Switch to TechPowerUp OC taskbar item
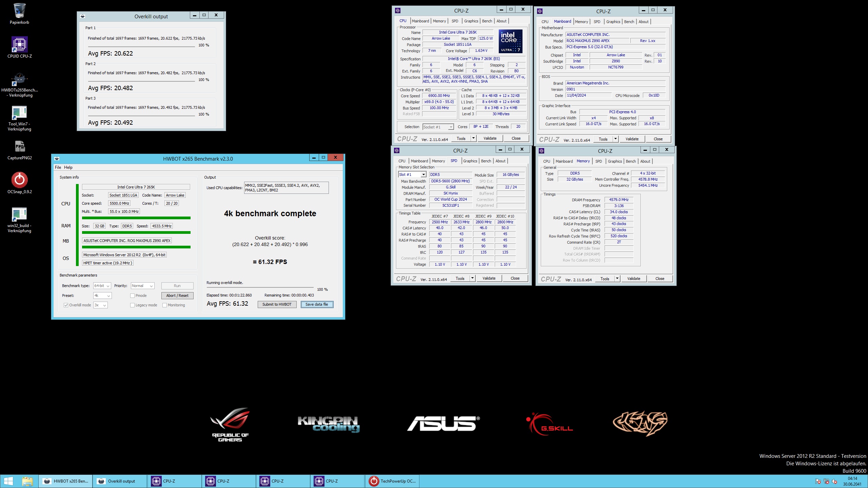This screenshot has height=488, width=868. (392, 481)
